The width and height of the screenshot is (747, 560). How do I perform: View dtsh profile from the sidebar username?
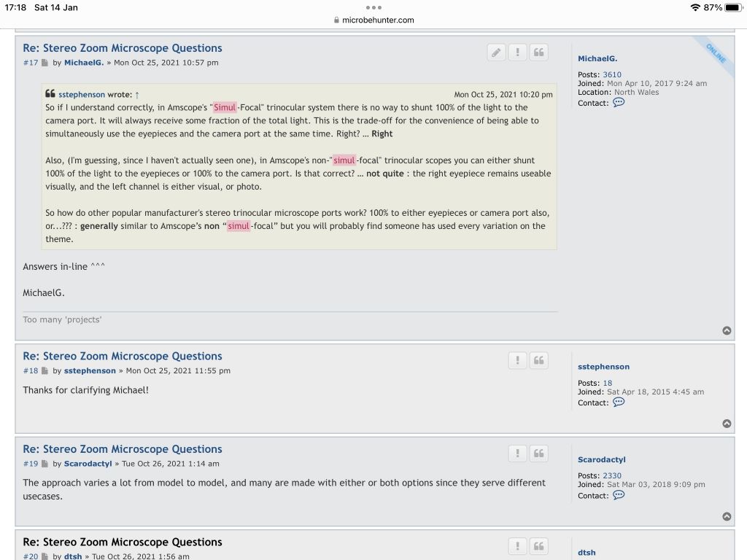(x=587, y=553)
